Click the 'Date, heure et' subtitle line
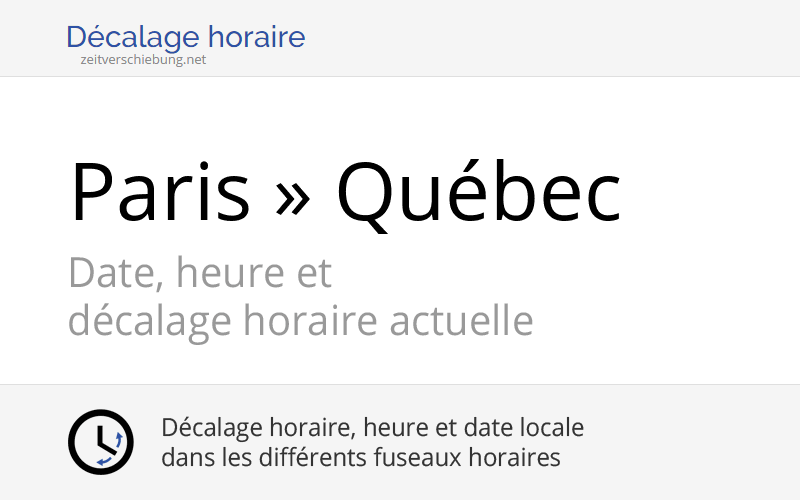Image resolution: width=800 pixels, height=500 pixels. click(200, 272)
